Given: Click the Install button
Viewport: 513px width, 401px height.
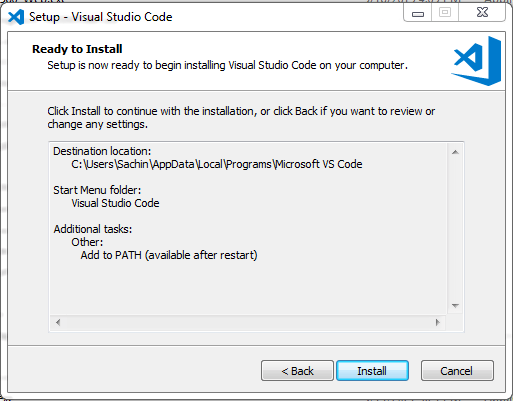Looking at the screenshot, I should [372, 370].
